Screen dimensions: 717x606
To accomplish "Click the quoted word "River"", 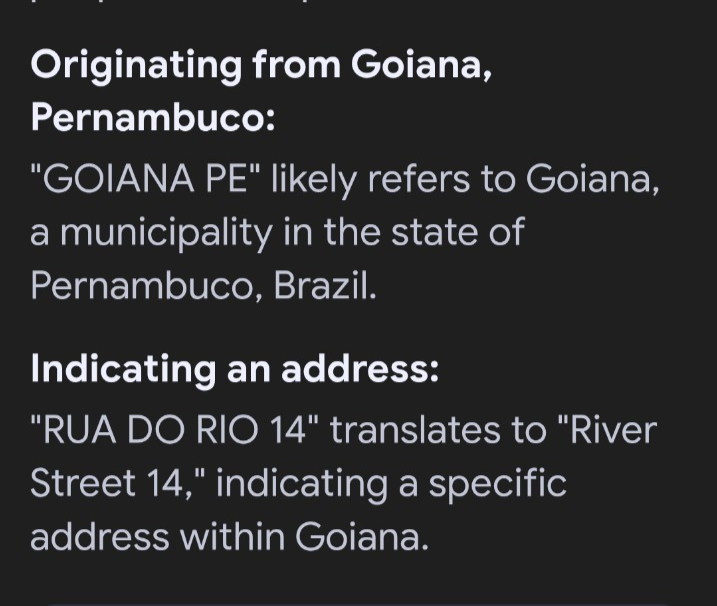I will (607, 430).
